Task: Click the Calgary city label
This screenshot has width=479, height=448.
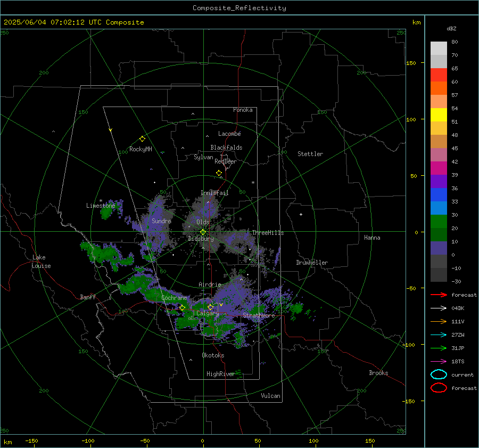Action: tap(208, 313)
